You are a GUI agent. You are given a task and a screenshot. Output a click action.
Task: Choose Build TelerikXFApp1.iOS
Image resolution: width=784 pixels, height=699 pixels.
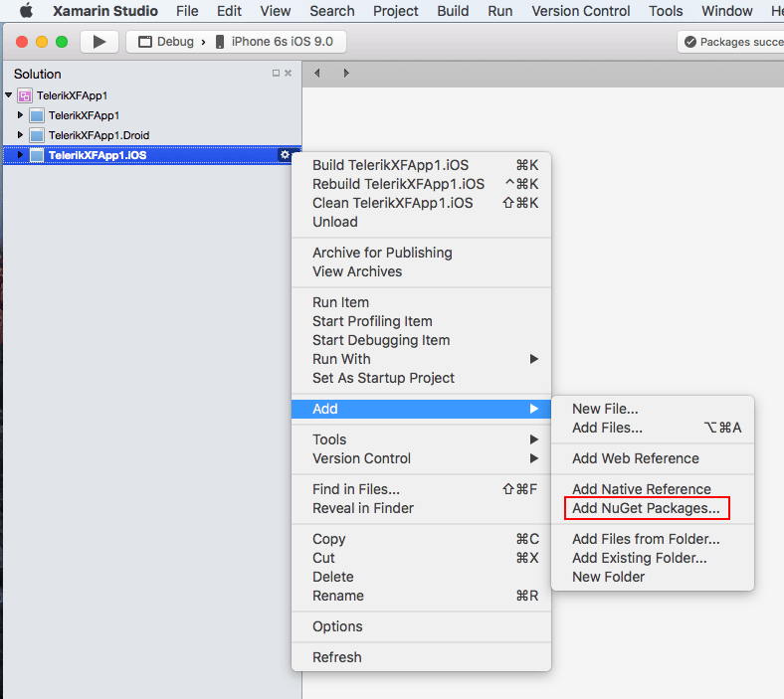coord(421,165)
